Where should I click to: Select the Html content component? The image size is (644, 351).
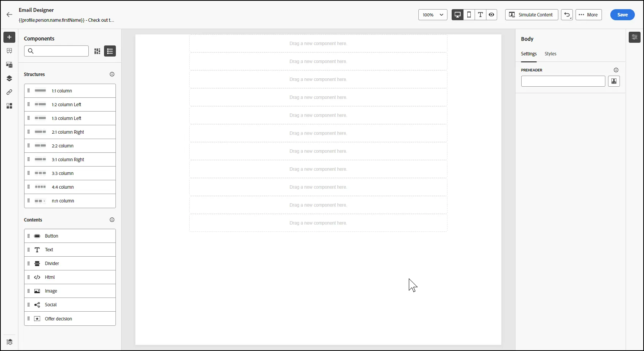tap(70, 277)
